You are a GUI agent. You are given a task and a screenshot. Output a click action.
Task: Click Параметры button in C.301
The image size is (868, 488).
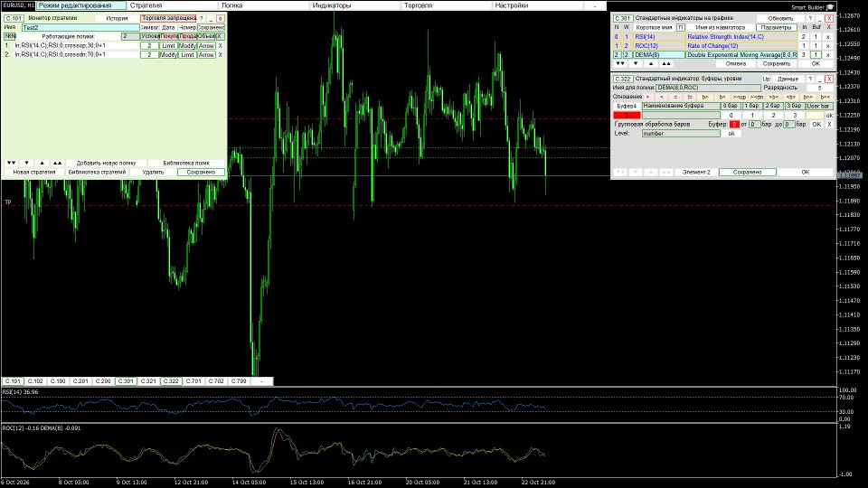[x=776, y=27]
